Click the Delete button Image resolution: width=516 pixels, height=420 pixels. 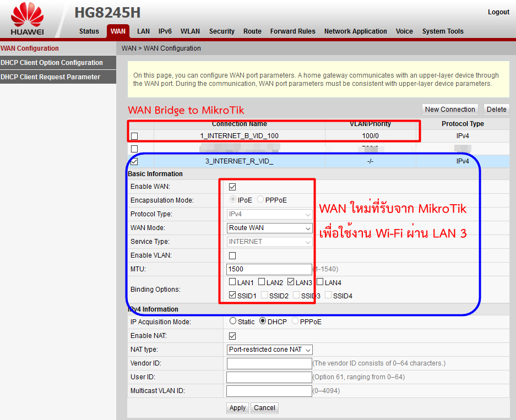pyautogui.click(x=496, y=109)
